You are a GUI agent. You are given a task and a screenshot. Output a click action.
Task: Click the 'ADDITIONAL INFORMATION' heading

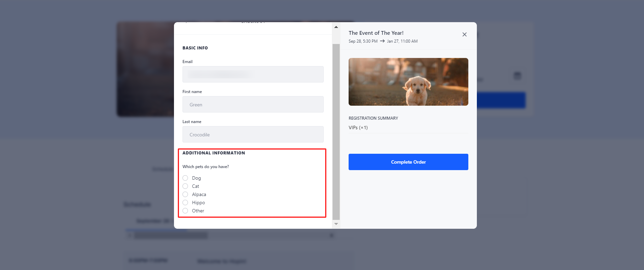click(x=214, y=153)
